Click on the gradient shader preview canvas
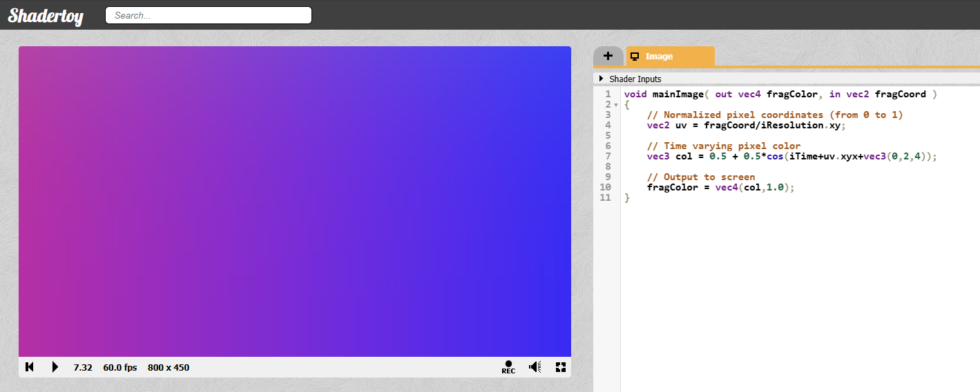This screenshot has width=980, height=392. pyautogui.click(x=295, y=201)
